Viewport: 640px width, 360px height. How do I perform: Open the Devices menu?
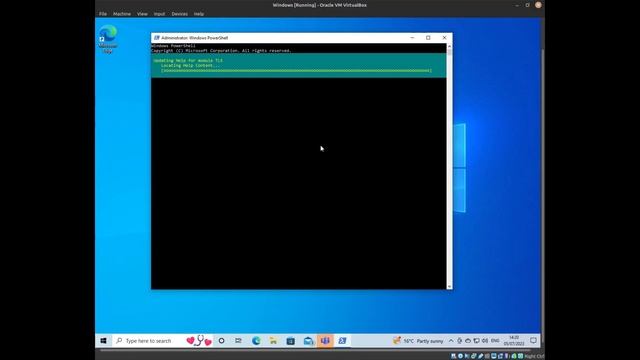click(x=179, y=14)
